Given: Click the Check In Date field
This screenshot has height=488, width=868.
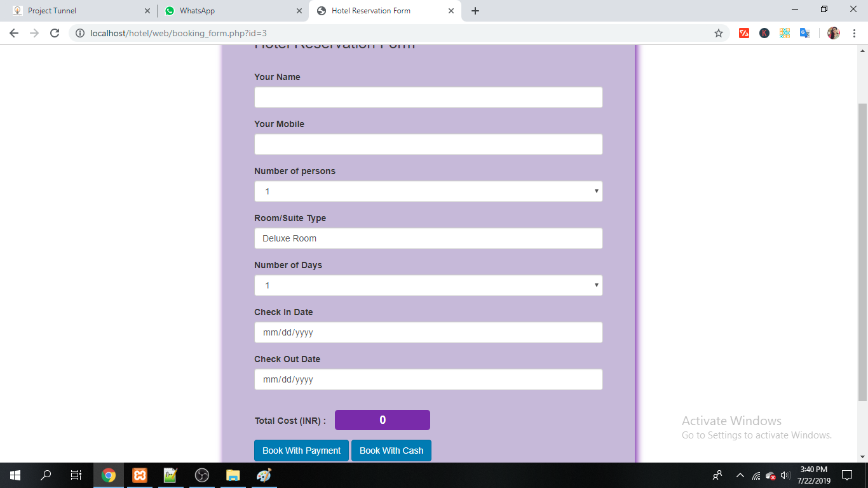Looking at the screenshot, I should (428, 332).
